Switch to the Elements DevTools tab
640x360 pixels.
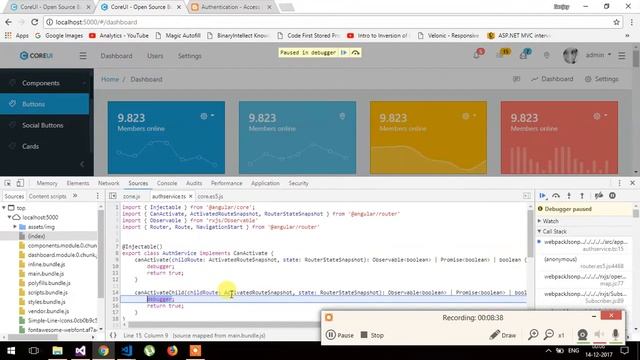(x=78, y=183)
